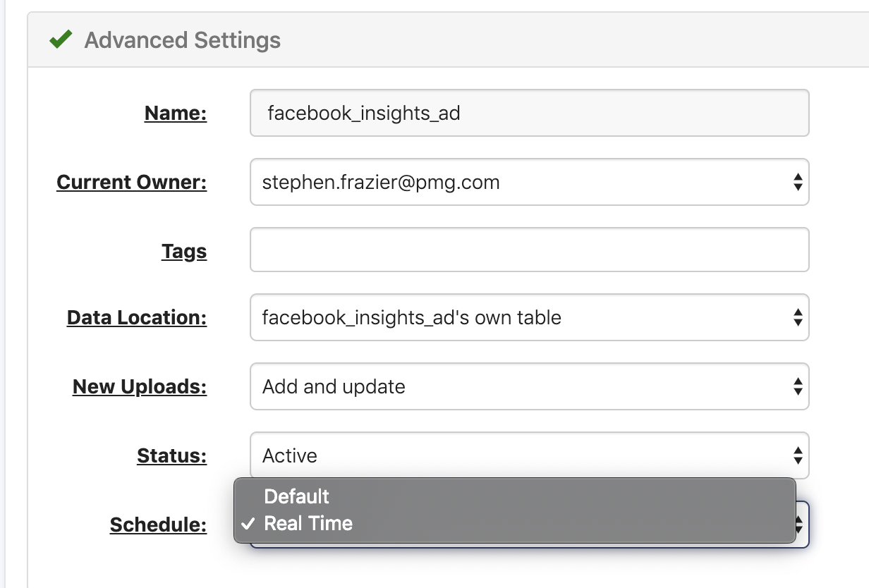The height and width of the screenshot is (588, 869).
Task: Click the Data Location label
Action: tap(136, 318)
